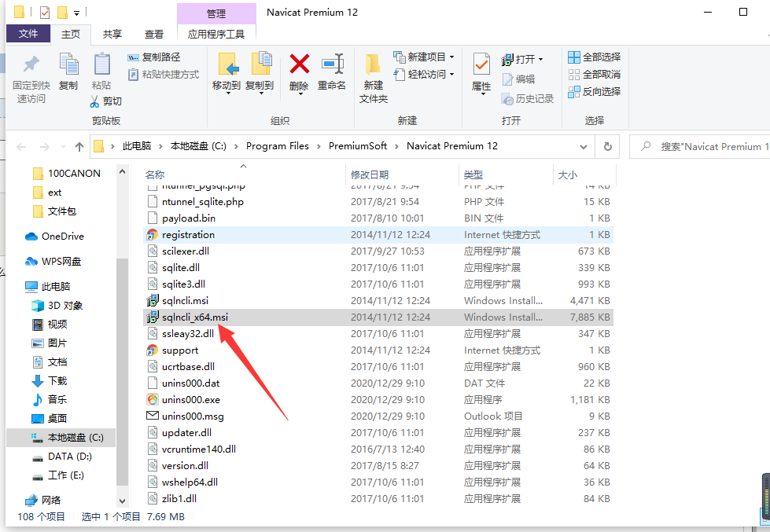Image resolution: width=770 pixels, height=532 pixels.
Task: Click Up one level arrow
Action: coord(79,146)
